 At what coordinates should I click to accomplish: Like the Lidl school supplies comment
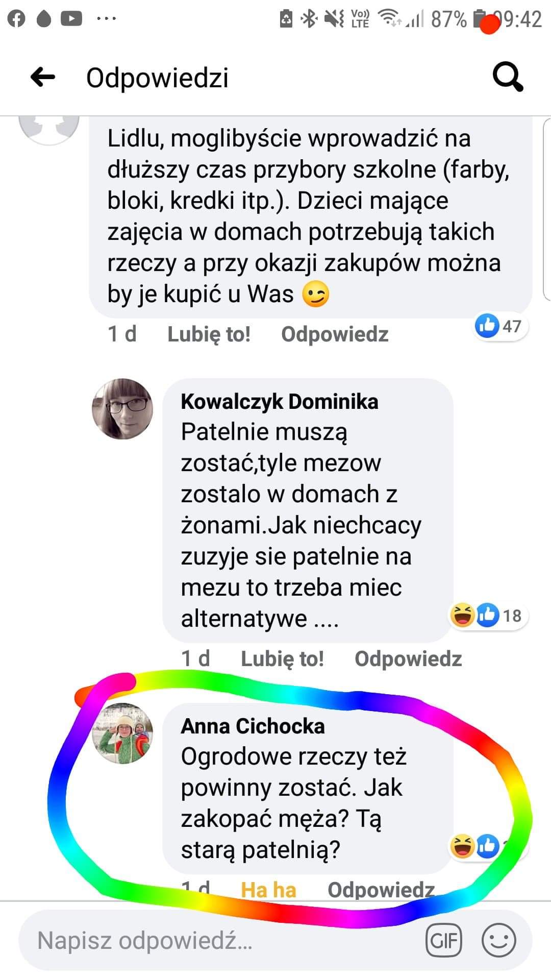tap(209, 334)
